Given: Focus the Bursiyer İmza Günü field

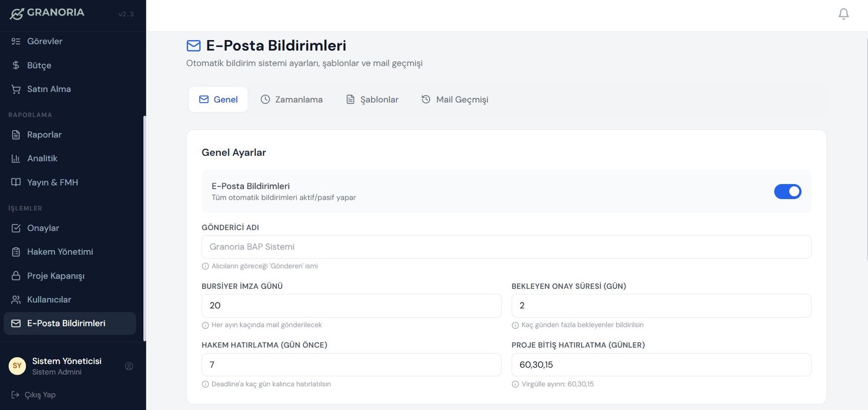Looking at the screenshot, I should [351, 306].
